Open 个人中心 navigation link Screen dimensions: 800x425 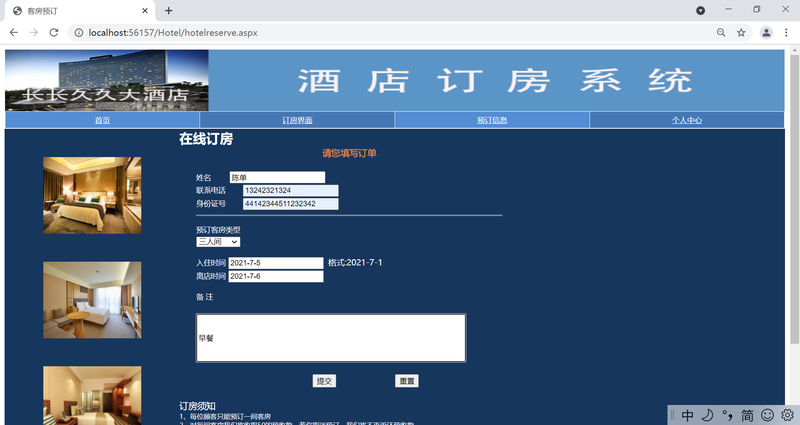point(687,120)
